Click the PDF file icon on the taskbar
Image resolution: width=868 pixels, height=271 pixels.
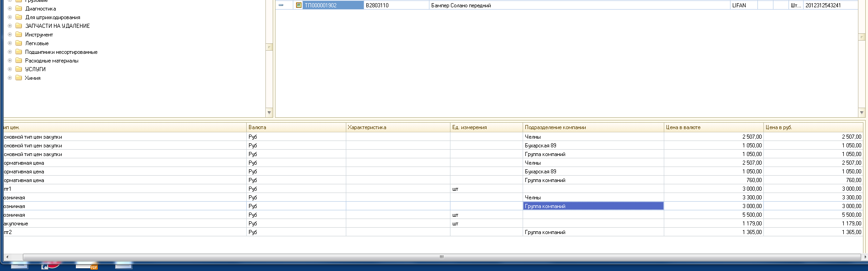[x=87, y=266]
